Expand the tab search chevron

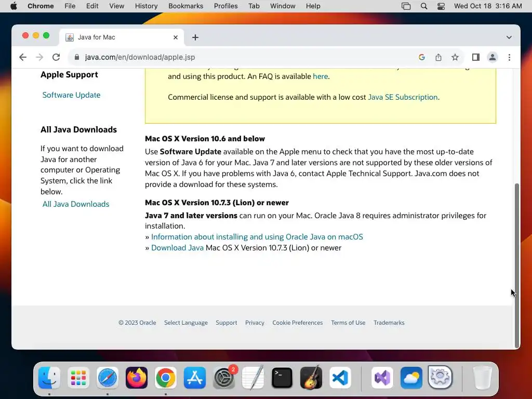pyautogui.click(x=509, y=37)
